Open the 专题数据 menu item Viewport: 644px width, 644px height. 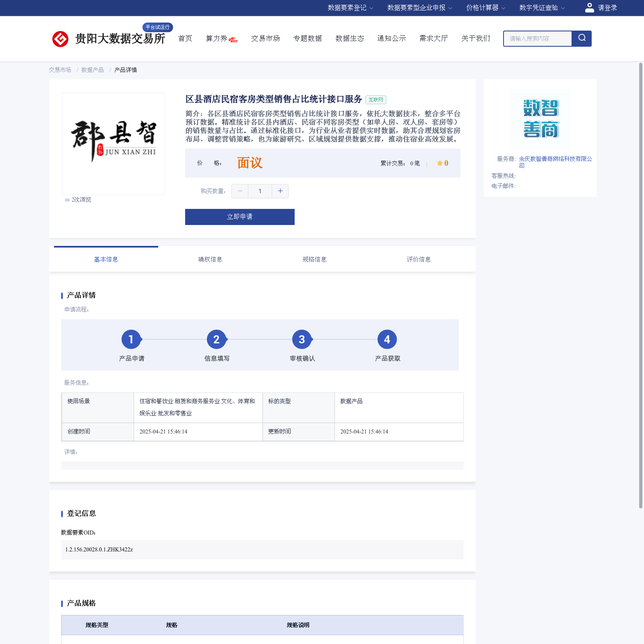click(308, 38)
